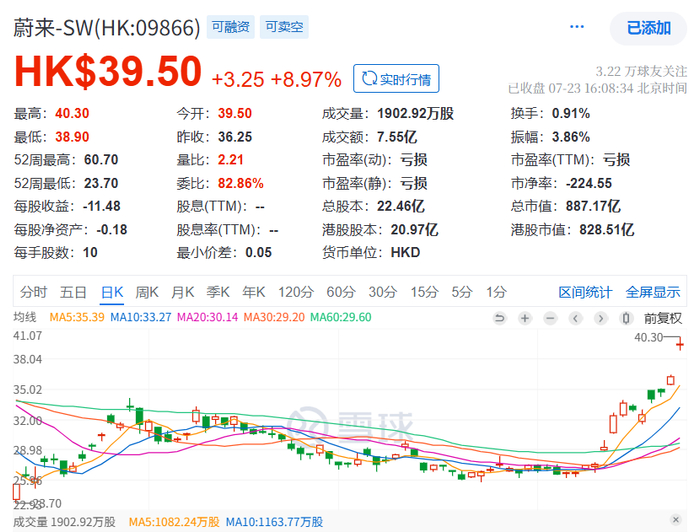Click the 最低 value 38.90
The image size is (700, 532).
click(x=72, y=137)
